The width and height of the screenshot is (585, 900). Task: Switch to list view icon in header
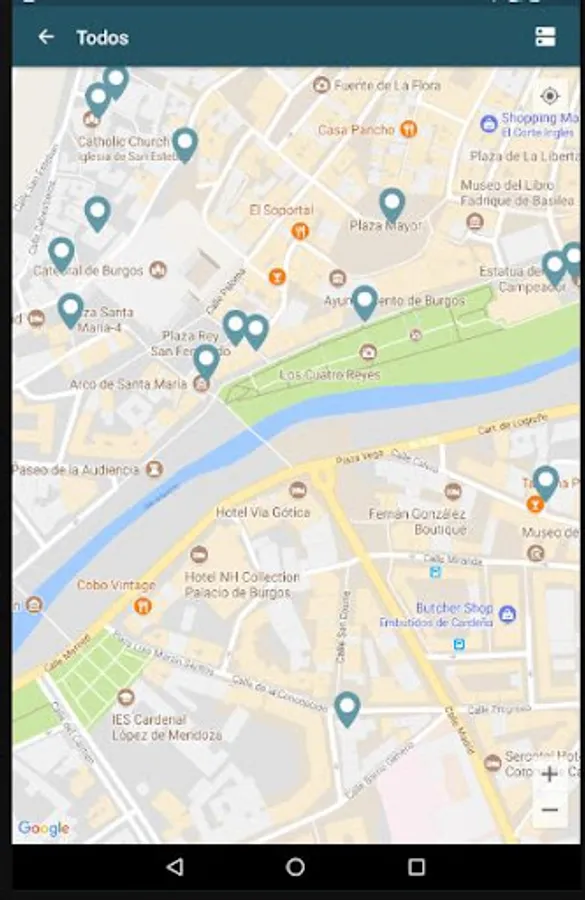coord(545,37)
